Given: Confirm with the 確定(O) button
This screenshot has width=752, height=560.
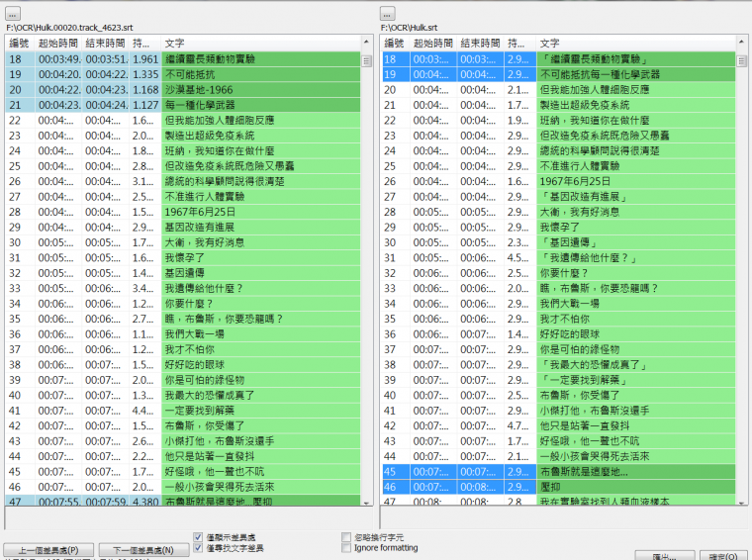Looking at the screenshot, I should [x=722, y=556].
